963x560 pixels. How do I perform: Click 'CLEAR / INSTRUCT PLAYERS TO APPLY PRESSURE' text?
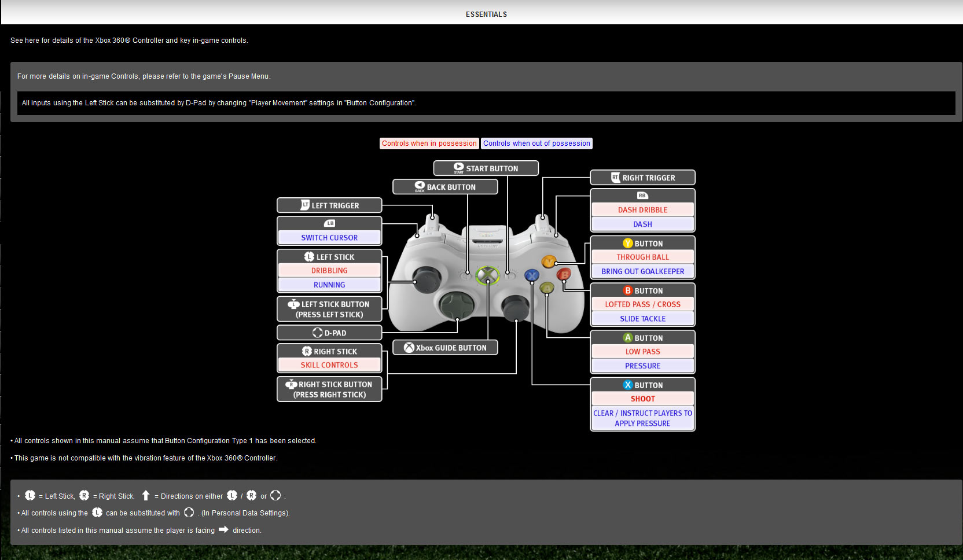642,418
